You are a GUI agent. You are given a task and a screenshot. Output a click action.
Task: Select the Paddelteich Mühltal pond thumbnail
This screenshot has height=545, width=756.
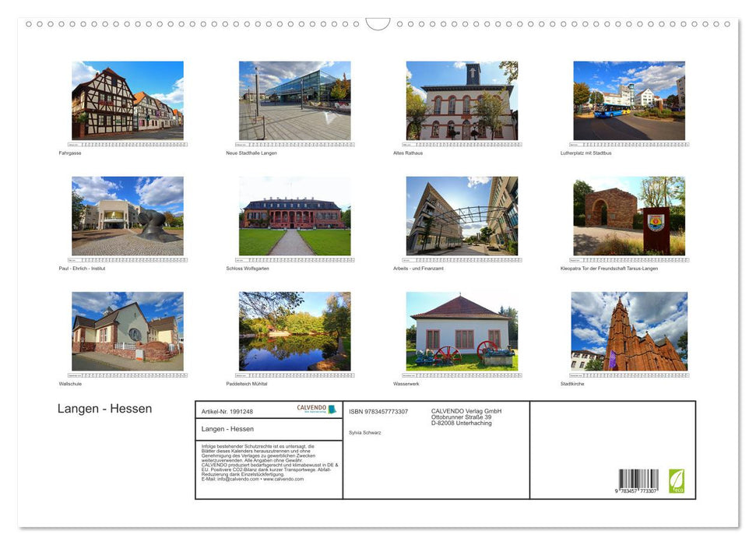(x=294, y=331)
